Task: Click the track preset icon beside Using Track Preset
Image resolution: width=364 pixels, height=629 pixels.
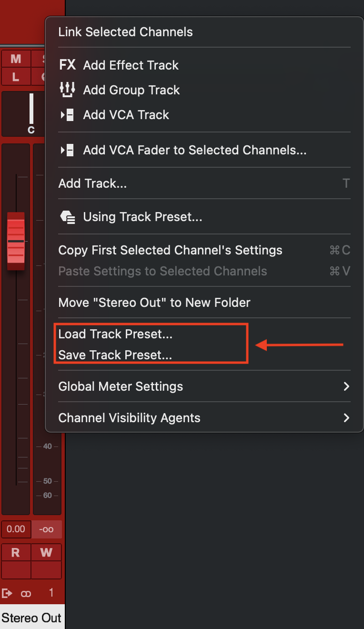Action: tap(67, 217)
